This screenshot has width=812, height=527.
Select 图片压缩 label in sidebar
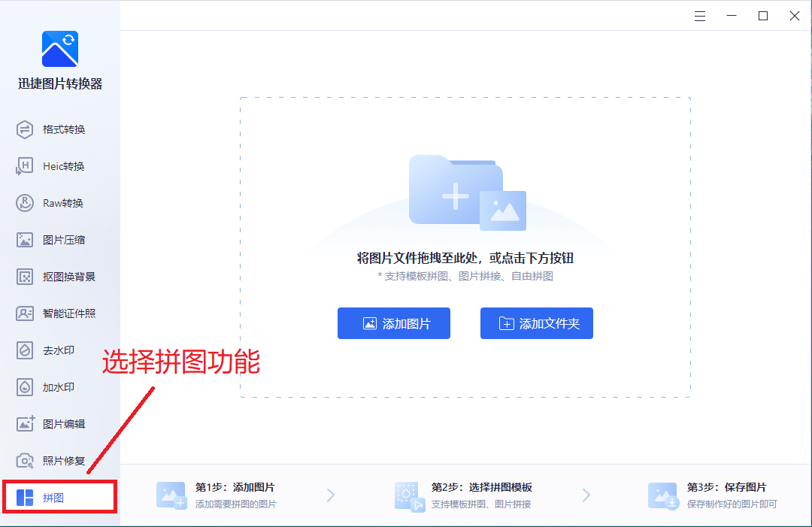tap(64, 240)
